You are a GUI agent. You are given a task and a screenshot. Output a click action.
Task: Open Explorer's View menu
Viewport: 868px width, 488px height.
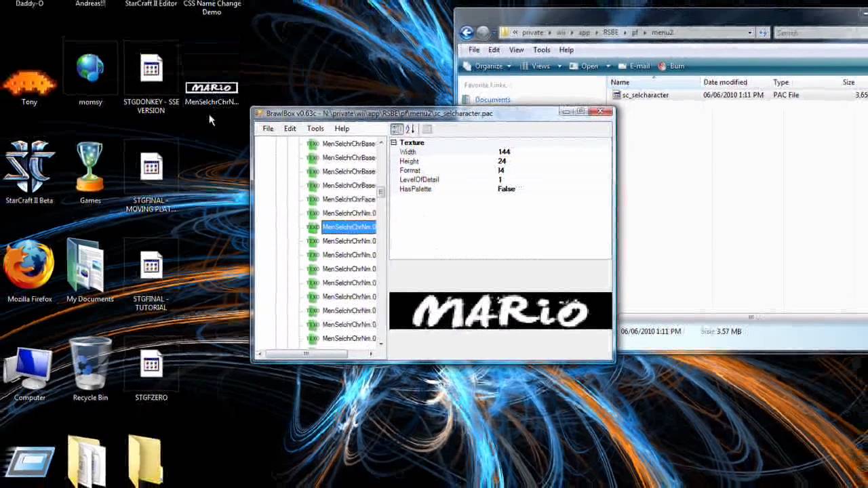[x=516, y=50]
